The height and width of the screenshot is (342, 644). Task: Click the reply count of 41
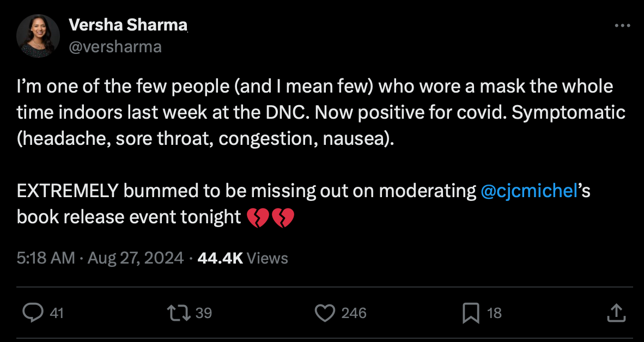pyautogui.click(x=57, y=313)
